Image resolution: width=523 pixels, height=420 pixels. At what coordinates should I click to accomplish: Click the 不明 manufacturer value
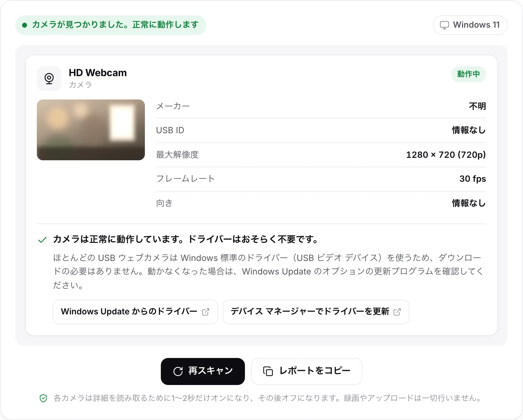click(x=478, y=106)
